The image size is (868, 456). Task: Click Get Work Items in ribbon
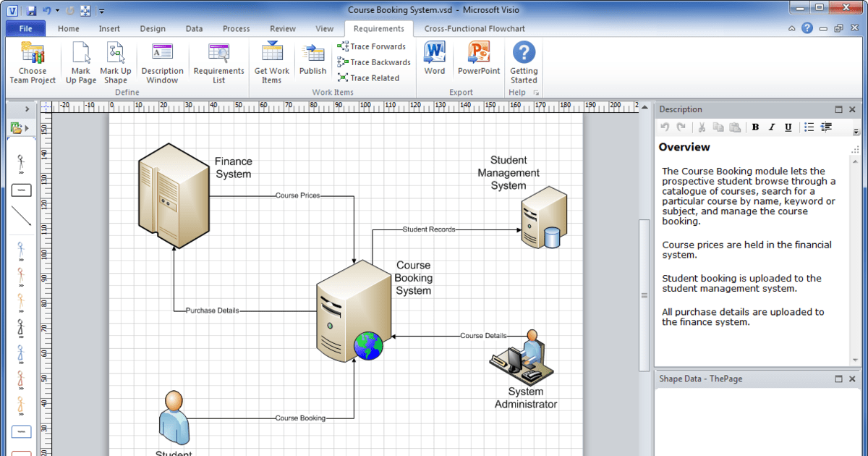coord(271,62)
